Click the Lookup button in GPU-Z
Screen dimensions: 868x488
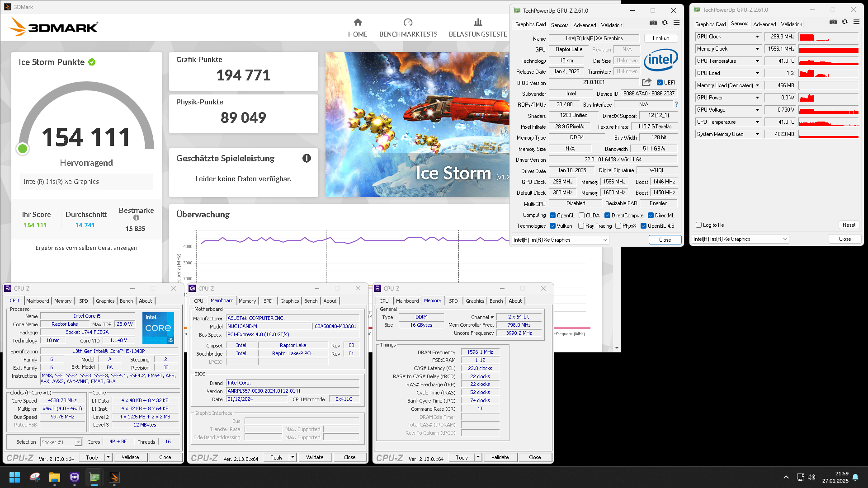point(660,38)
